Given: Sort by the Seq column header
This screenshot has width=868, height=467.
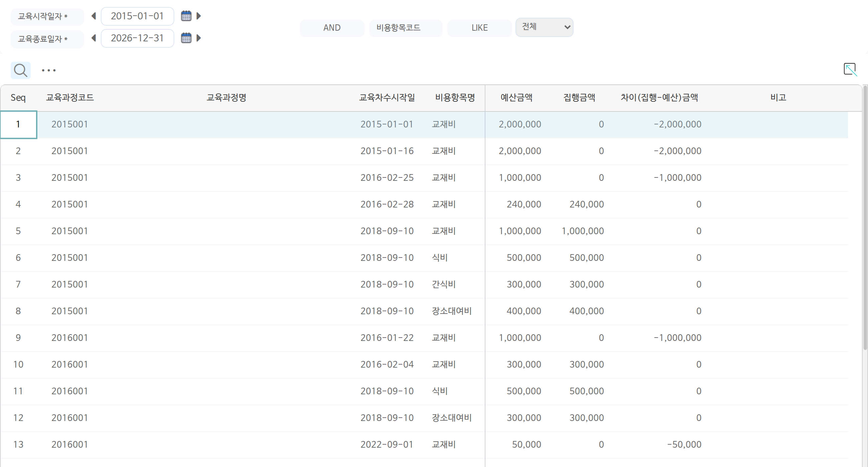Looking at the screenshot, I should [18, 98].
